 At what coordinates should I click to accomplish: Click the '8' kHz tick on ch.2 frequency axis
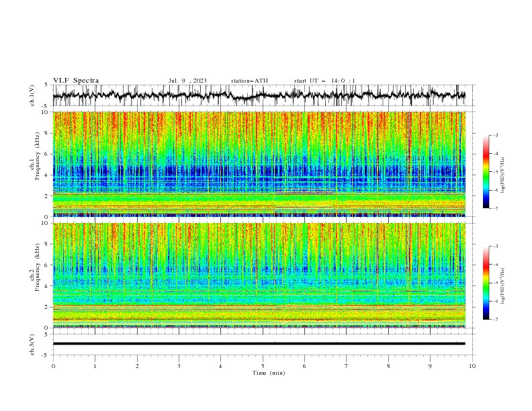click(47, 244)
